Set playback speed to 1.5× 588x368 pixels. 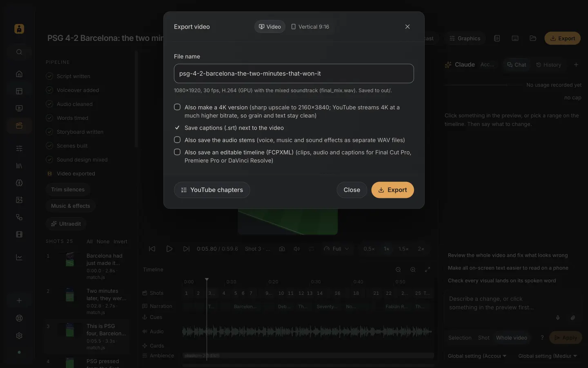tap(403, 249)
